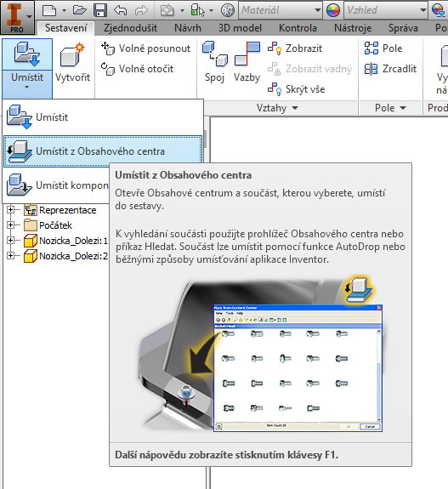448x489 pixels.
Task: Click Zobrazit relationships command
Action: pyautogui.click(x=295, y=48)
